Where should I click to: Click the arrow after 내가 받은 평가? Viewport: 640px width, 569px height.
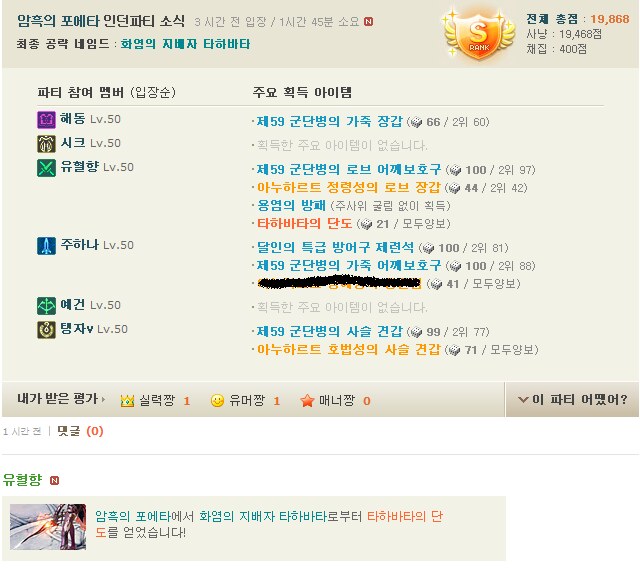pos(103,399)
